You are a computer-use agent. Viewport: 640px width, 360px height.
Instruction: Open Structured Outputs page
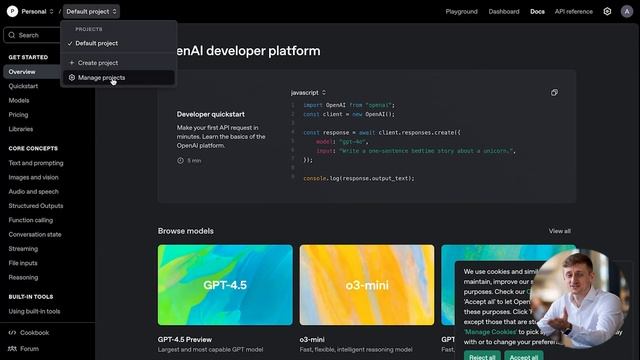pos(36,206)
